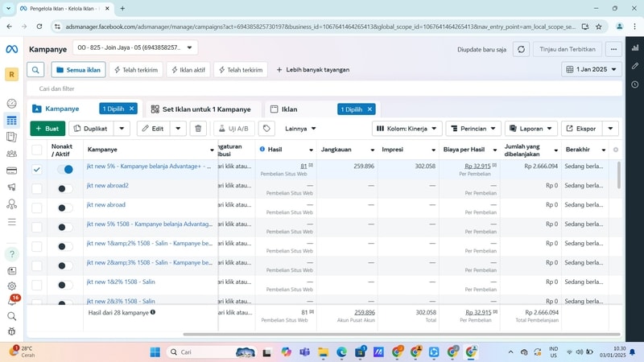The height and width of the screenshot is (362, 644).
Task: Turn on the jkt new 5% 1508 campaign toggle
Action: pos(65,227)
